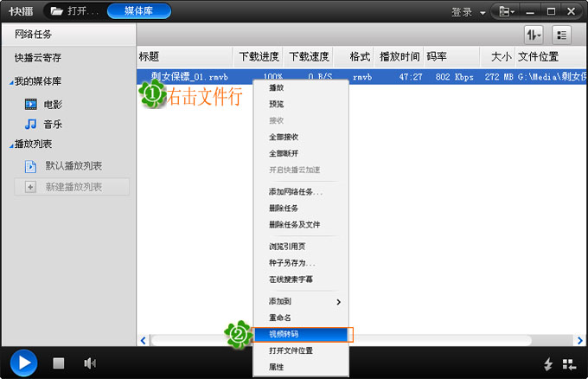This screenshot has height=379, width=588.
Task: Click the switch view icon at bottom right
Action: tap(569, 364)
